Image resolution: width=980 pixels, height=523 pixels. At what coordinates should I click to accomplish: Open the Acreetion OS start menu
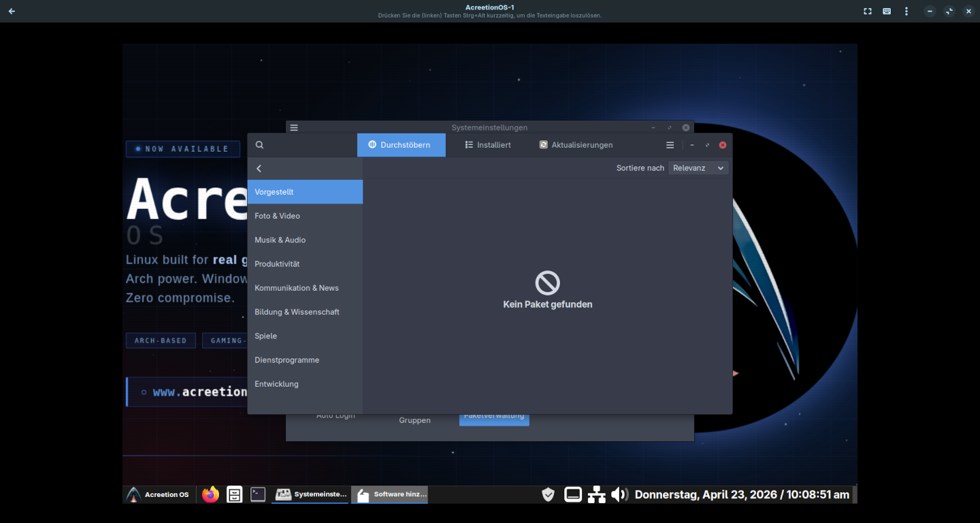(159, 494)
